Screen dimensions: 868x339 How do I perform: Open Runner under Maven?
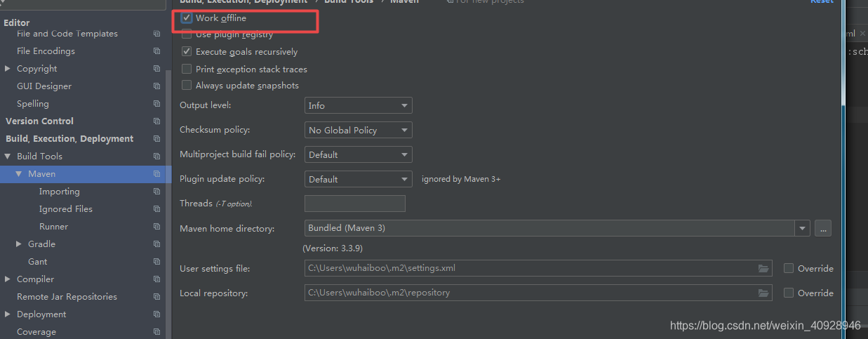(54, 227)
